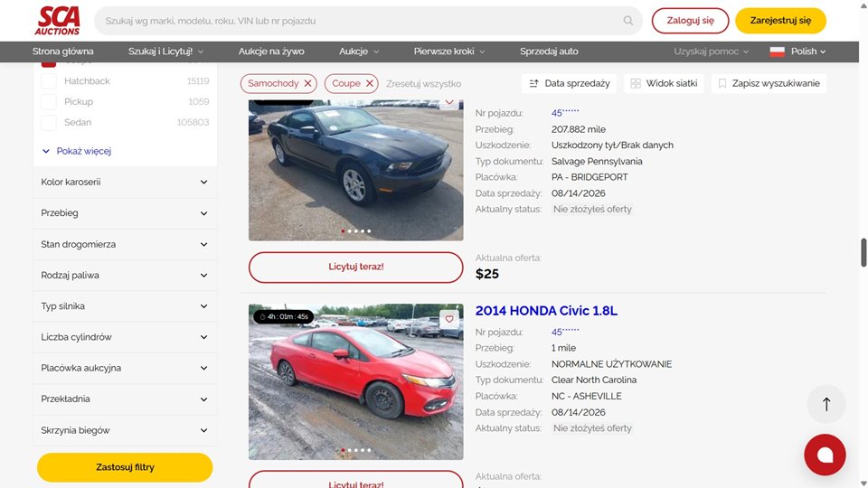The height and width of the screenshot is (488, 868).
Task: Open the SCA Auctions logo homepage
Action: 58,21
